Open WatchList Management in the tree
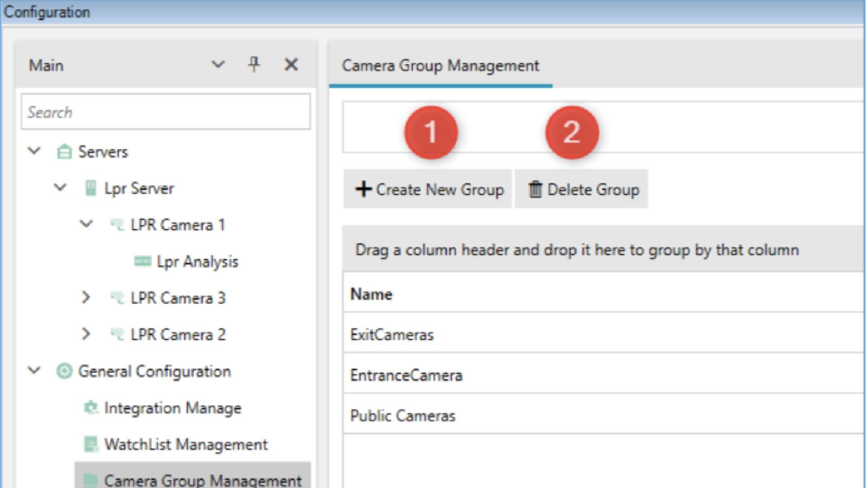868x488 pixels. click(186, 445)
